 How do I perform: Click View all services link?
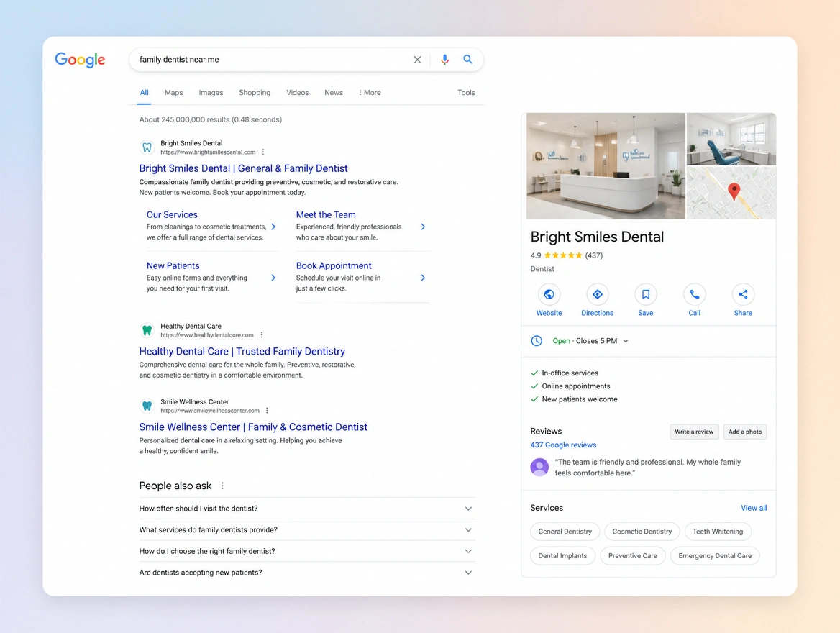tap(753, 508)
